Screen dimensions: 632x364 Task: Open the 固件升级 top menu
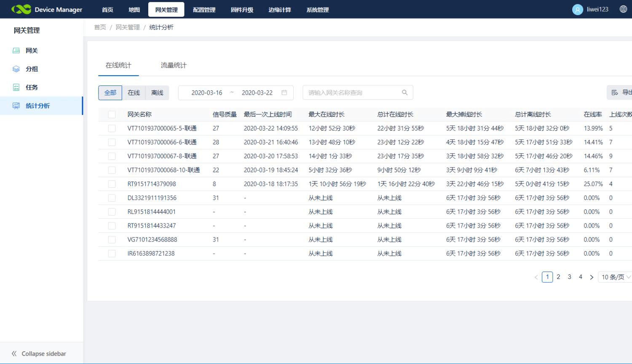pyautogui.click(x=242, y=10)
